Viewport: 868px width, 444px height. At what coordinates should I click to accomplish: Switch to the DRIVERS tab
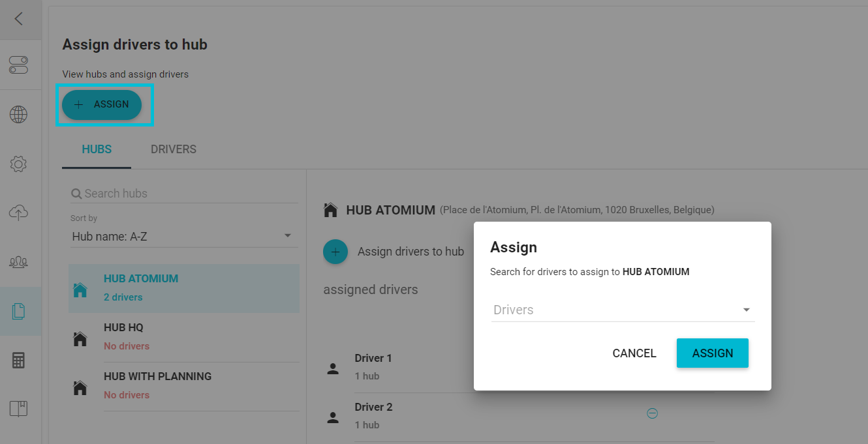click(174, 149)
